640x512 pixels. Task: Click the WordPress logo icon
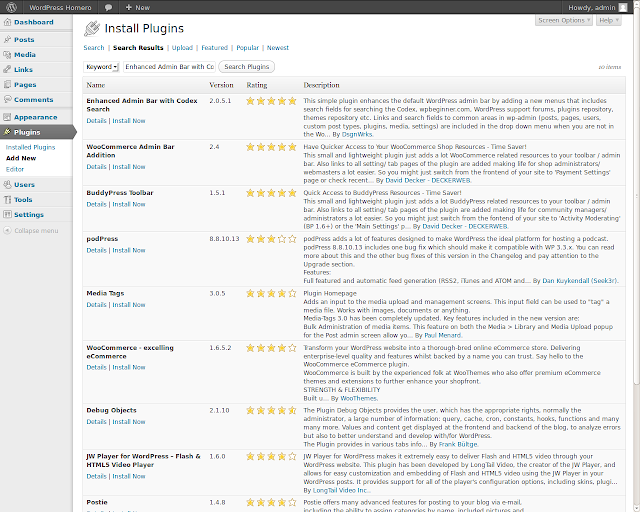11,7
